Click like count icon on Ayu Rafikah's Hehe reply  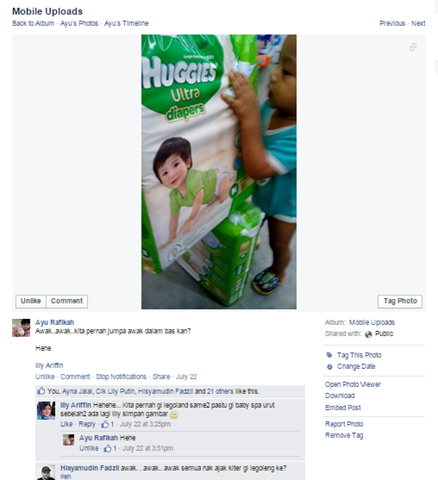[x=107, y=448]
